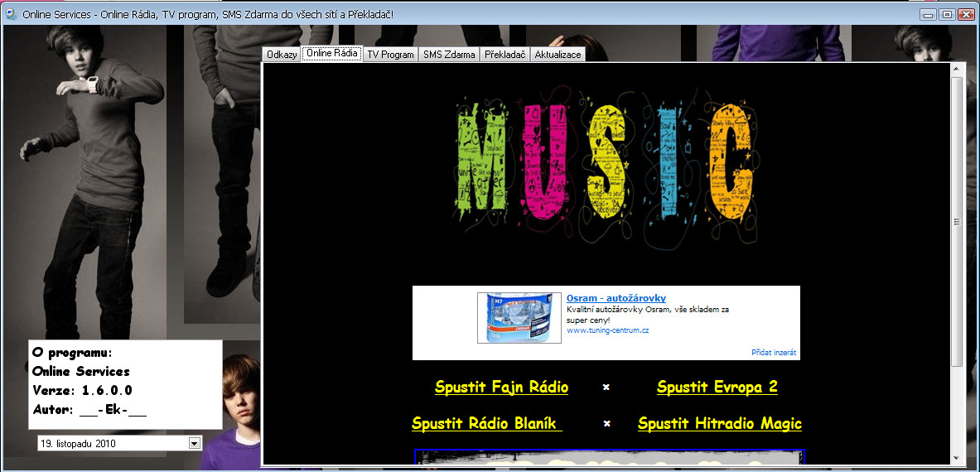Open the TV Program tab
980x472 pixels.
pos(390,55)
